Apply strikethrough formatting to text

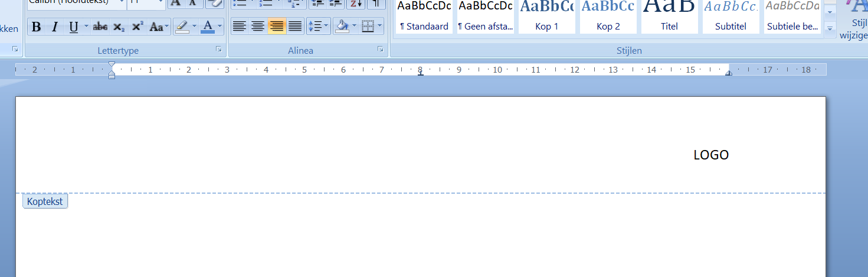click(100, 27)
